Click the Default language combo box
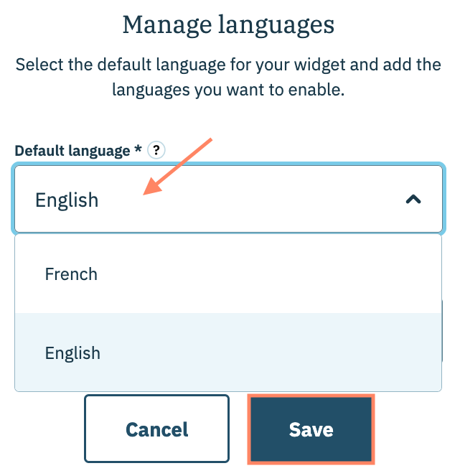Screen dimensions: 460x476 click(x=227, y=200)
